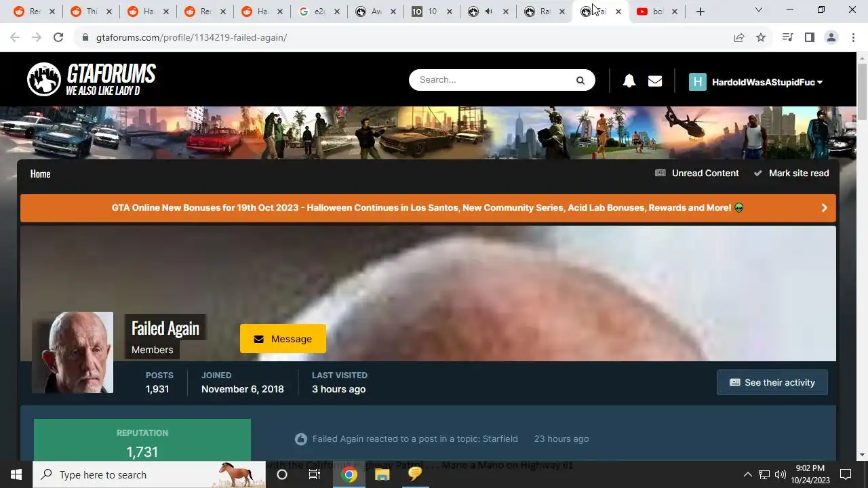868x488 pixels.
Task: Click announcement banner right arrow
Action: pos(824,208)
